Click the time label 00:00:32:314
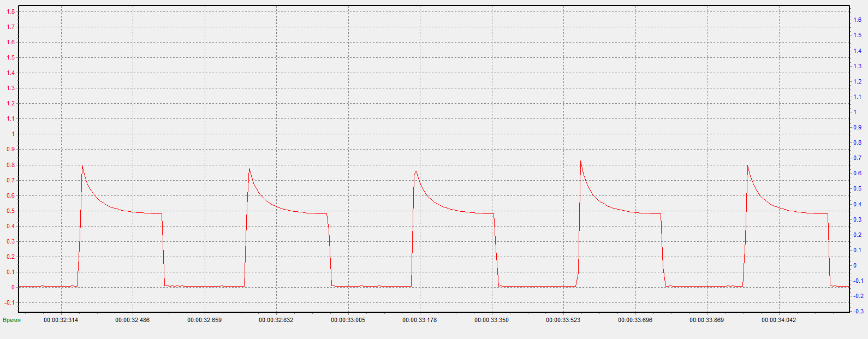The height and width of the screenshot is (339, 868). click(x=61, y=320)
